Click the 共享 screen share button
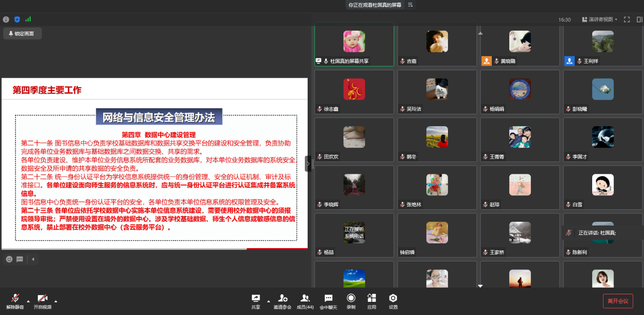Image resolution: width=644 pixels, height=315 pixels. coord(256,301)
